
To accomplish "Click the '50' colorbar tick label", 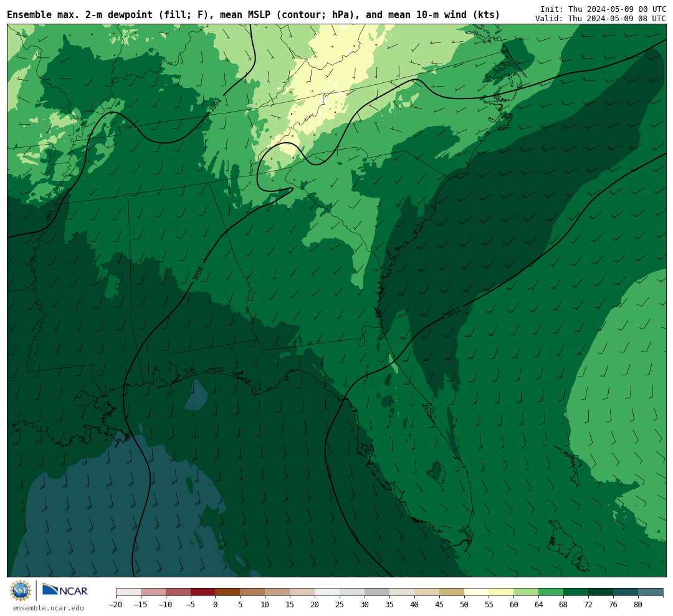I will coord(464,604).
